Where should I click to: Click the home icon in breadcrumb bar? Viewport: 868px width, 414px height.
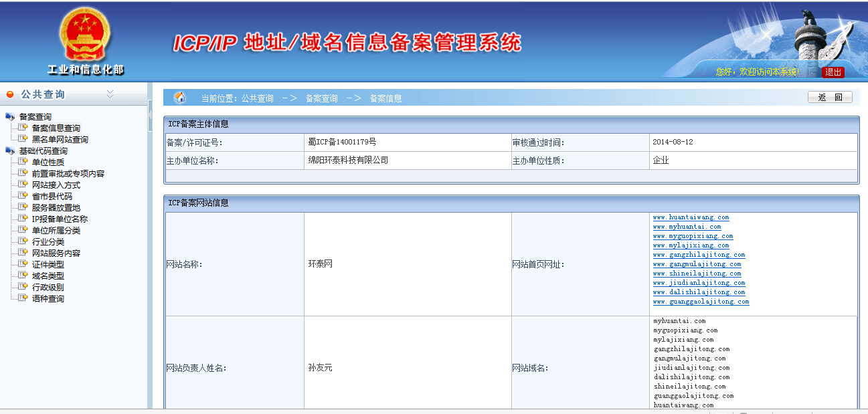click(180, 98)
